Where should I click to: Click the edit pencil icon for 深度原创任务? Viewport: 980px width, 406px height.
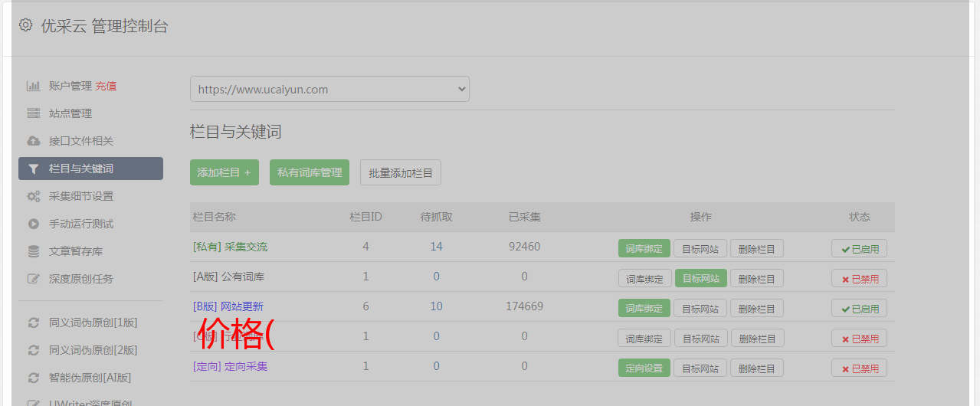point(34,279)
